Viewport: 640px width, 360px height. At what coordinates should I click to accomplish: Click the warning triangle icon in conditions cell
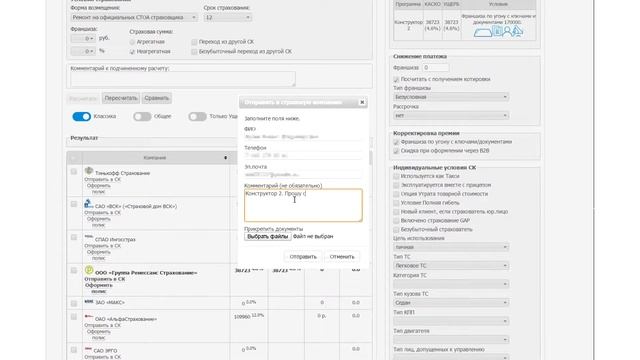518,31
